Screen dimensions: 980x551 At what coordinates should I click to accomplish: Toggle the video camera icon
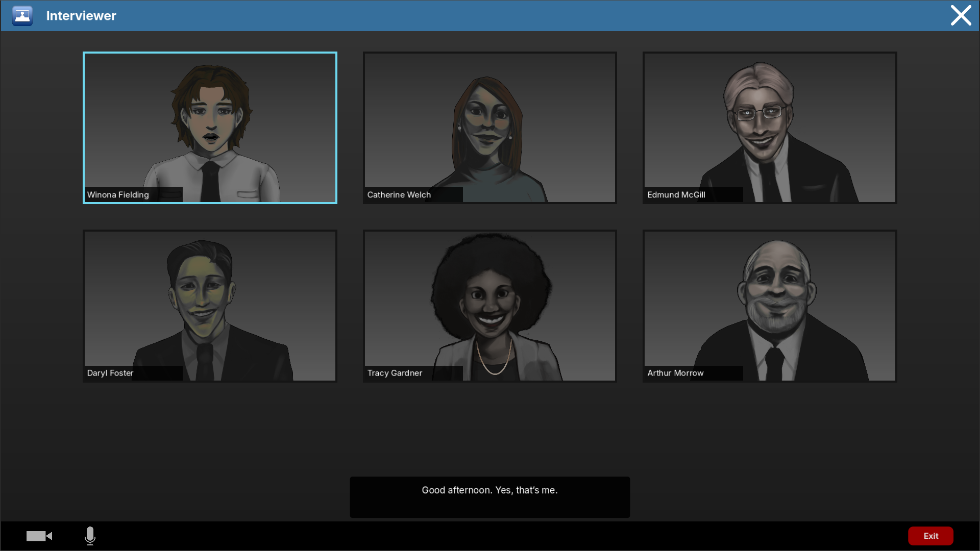click(x=39, y=536)
